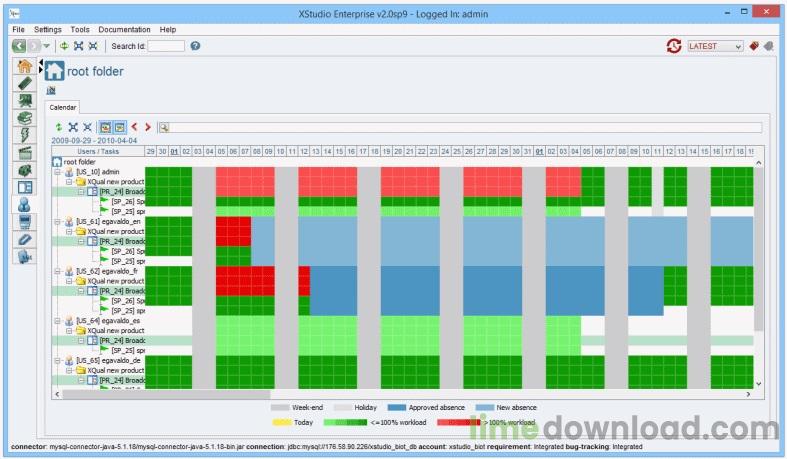Click the Approved absence legend swatch

pos(397,408)
